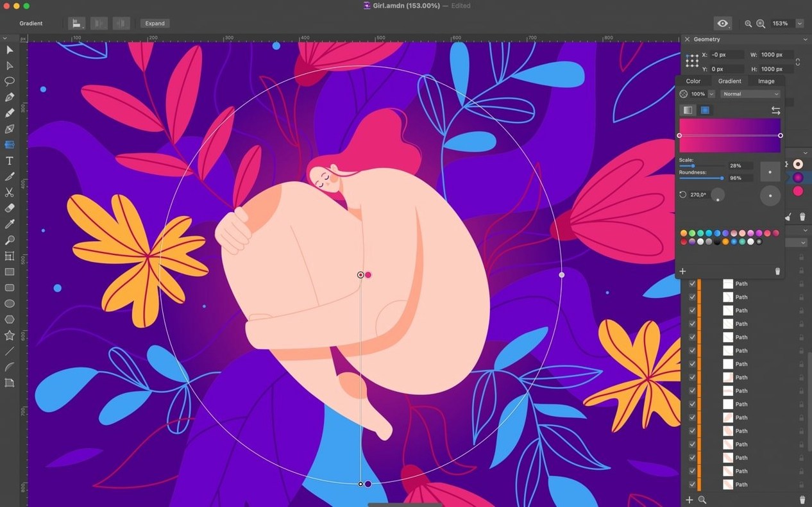
Task: Switch to radial gradient type
Action: tap(705, 110)
